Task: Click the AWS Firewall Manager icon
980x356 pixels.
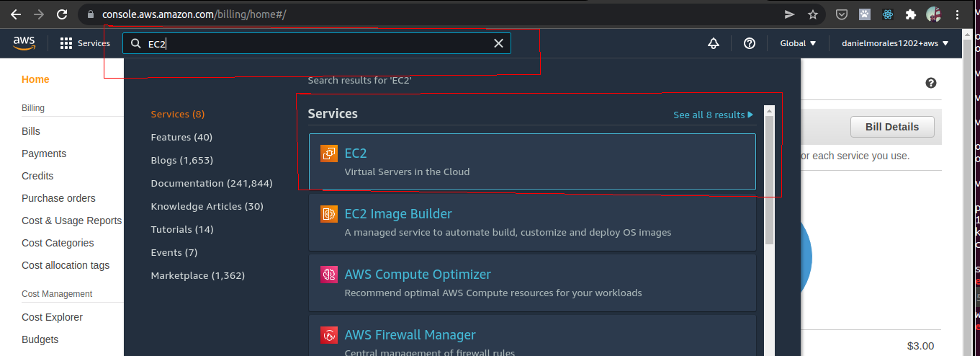Action: tap(329, 335)
